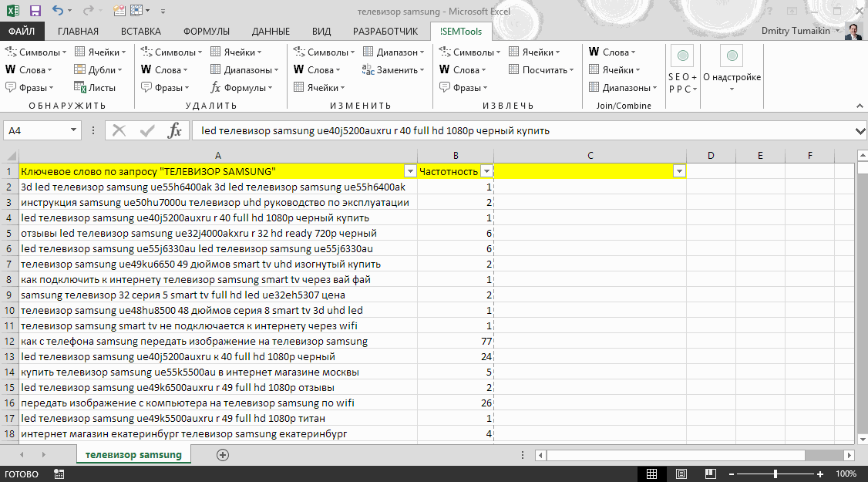The width and height of the screenshot is (868, 482).
Task: Click the Insert Function fx button
Action: pyautogui.click(x=175, y=131)
